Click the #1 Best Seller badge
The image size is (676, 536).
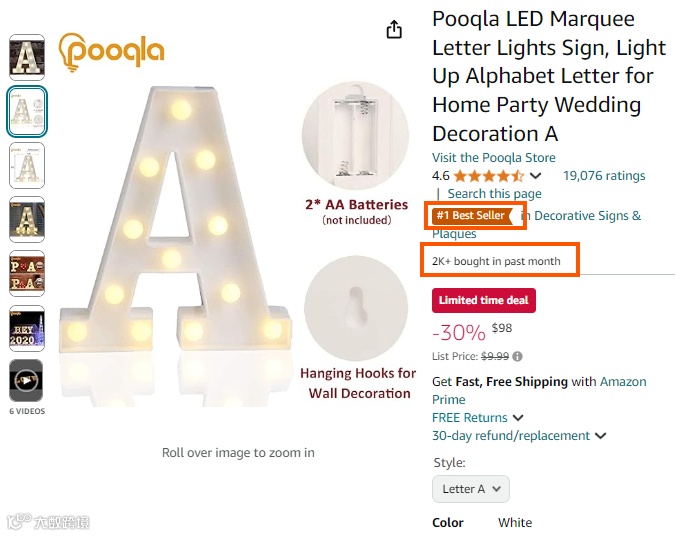tap(472, 216)
